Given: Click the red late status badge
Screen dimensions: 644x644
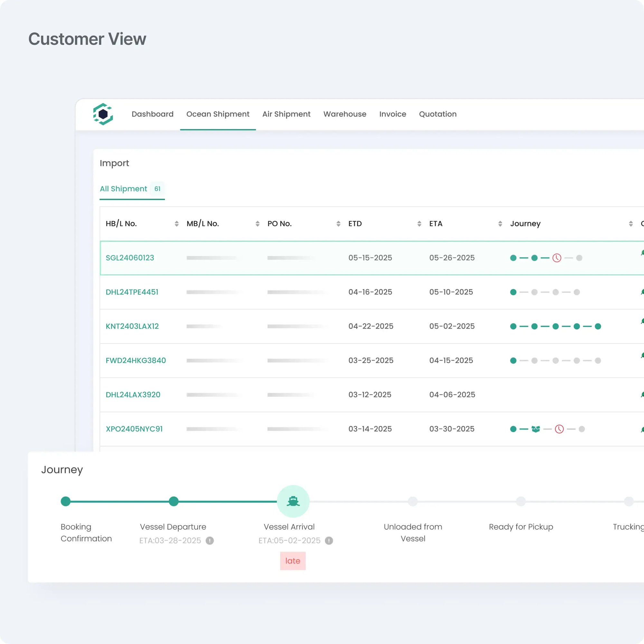Looking at the screenshot, I should pos(293,561).
